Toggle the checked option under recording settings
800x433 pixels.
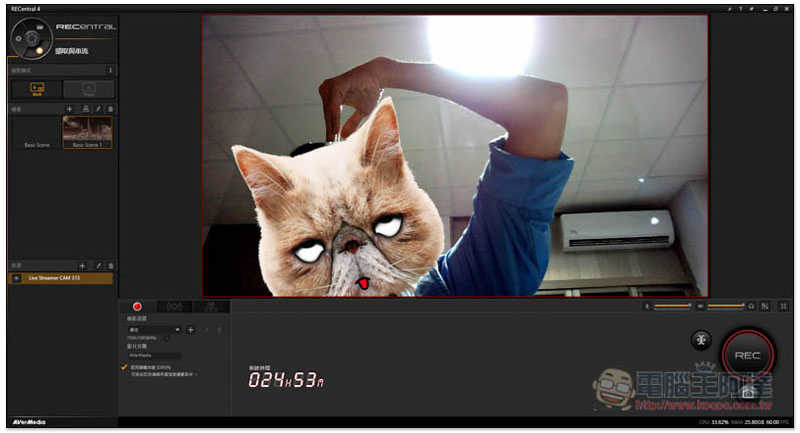[124, 368]
